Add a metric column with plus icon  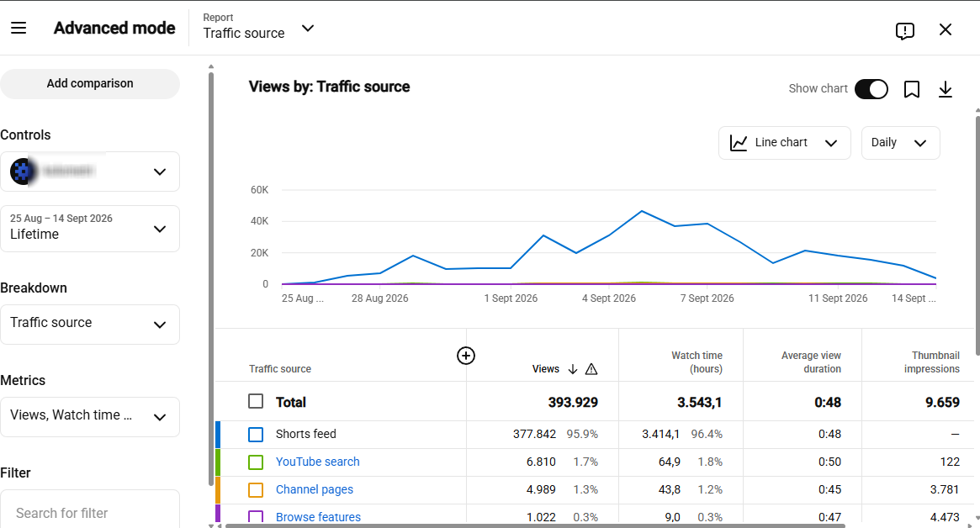[x=466, y=356]
